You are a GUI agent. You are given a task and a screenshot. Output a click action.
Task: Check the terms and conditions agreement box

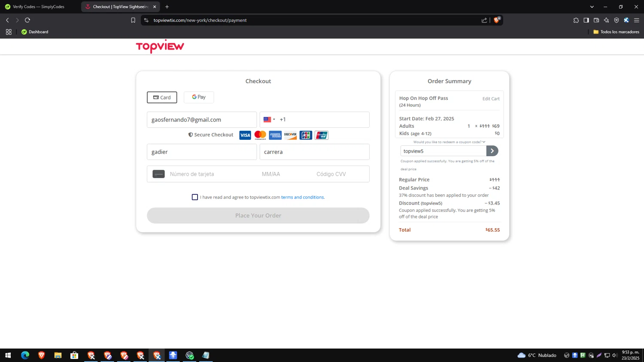[x=195, y=197]
